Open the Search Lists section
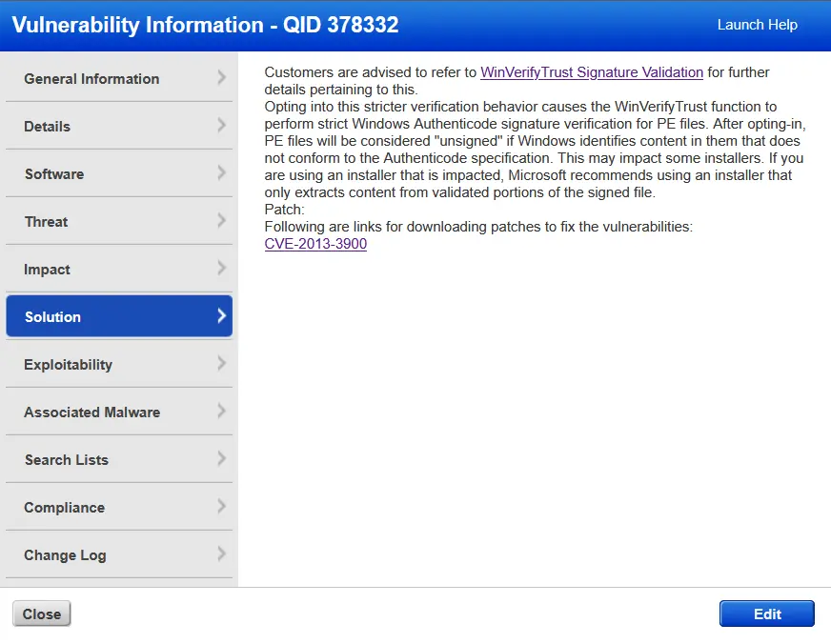Screen dimensions: 831x644 (119, 460)
